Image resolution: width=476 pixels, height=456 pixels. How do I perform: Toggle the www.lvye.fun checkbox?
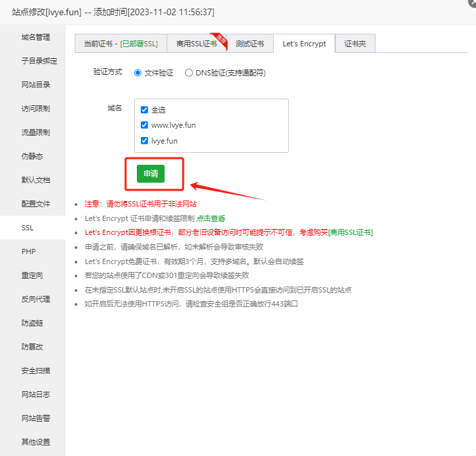[x=145, y=125]
